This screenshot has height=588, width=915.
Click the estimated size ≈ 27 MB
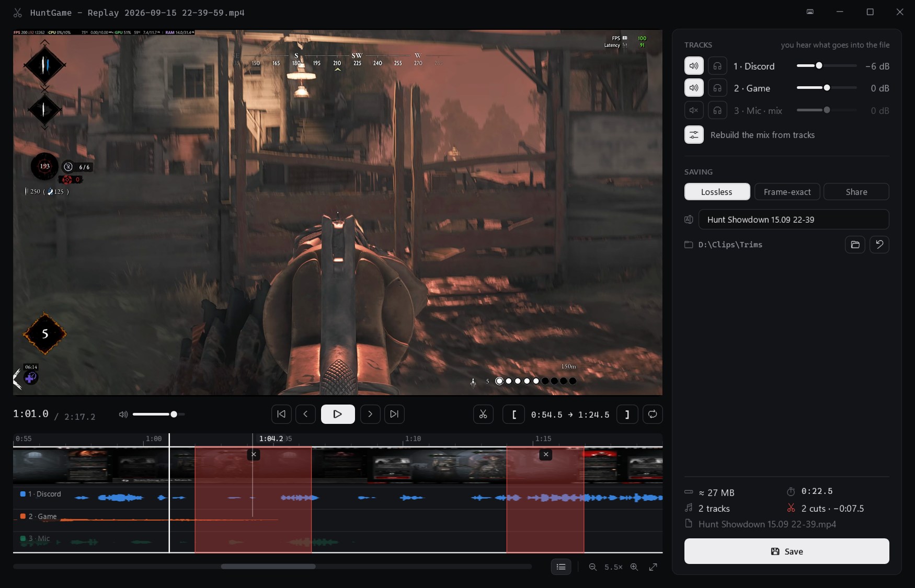point(716,492)
